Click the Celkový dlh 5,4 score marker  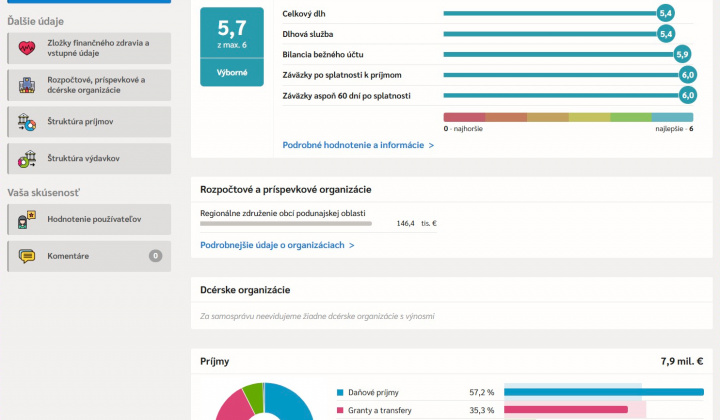(x=666, y=13)
